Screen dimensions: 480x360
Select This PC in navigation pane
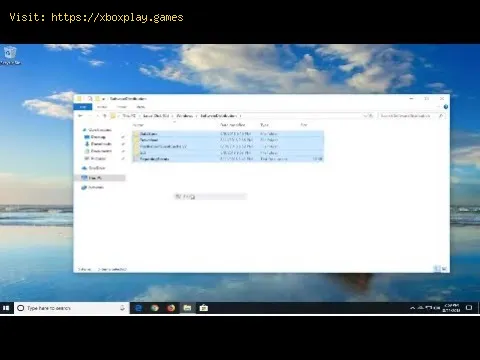click(x=101, y=178)
